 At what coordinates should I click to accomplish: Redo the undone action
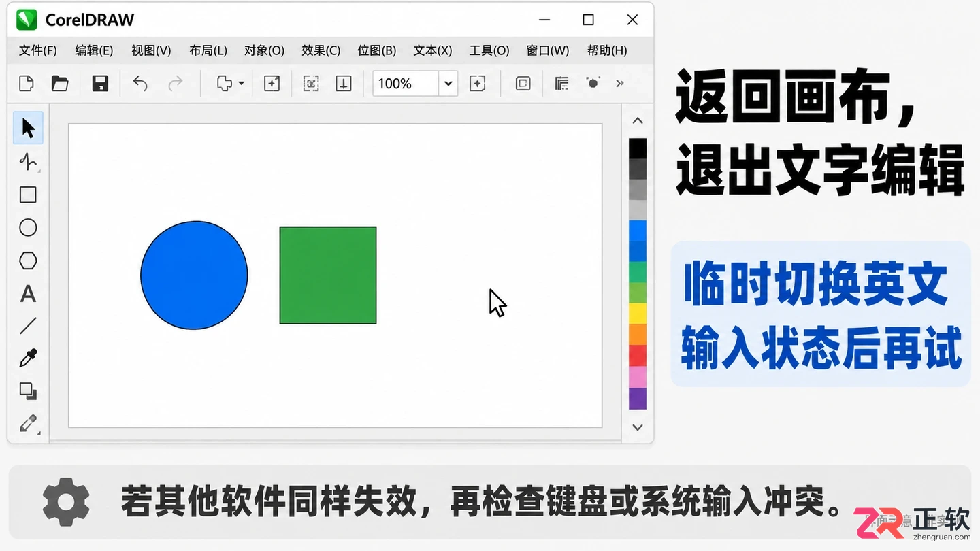176,84
